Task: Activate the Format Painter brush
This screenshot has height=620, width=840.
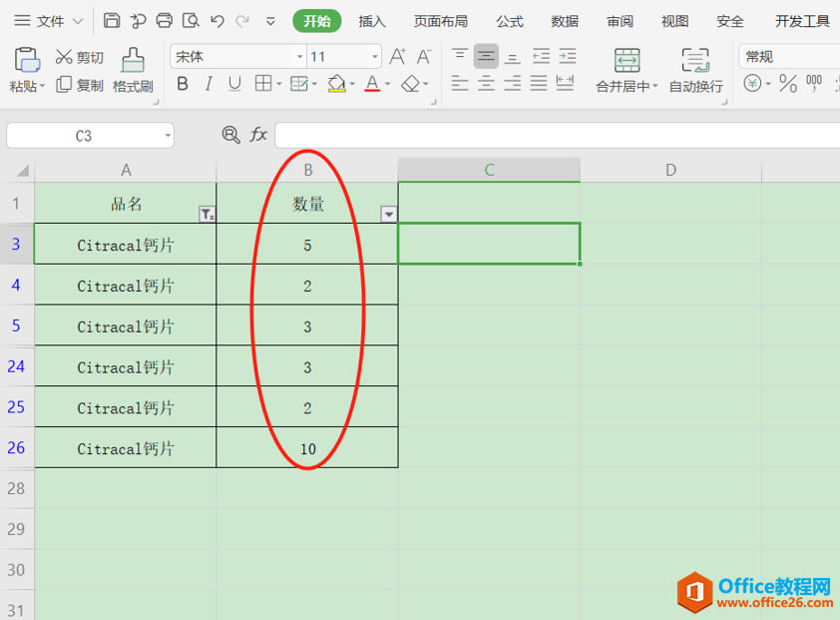Action: coord(133,70)
